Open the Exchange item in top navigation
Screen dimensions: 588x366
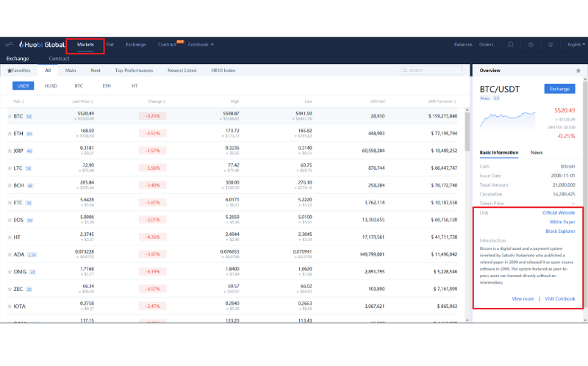point(136,45)
